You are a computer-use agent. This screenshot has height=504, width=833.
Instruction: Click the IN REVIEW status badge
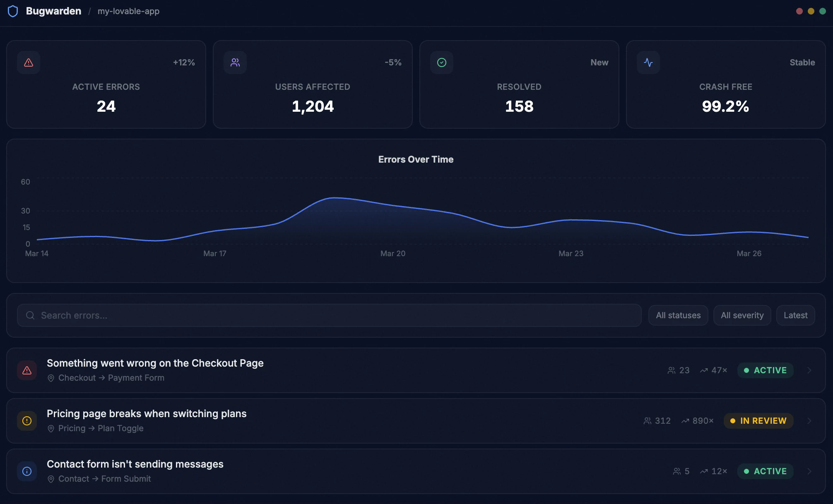[x=758, y=421]
